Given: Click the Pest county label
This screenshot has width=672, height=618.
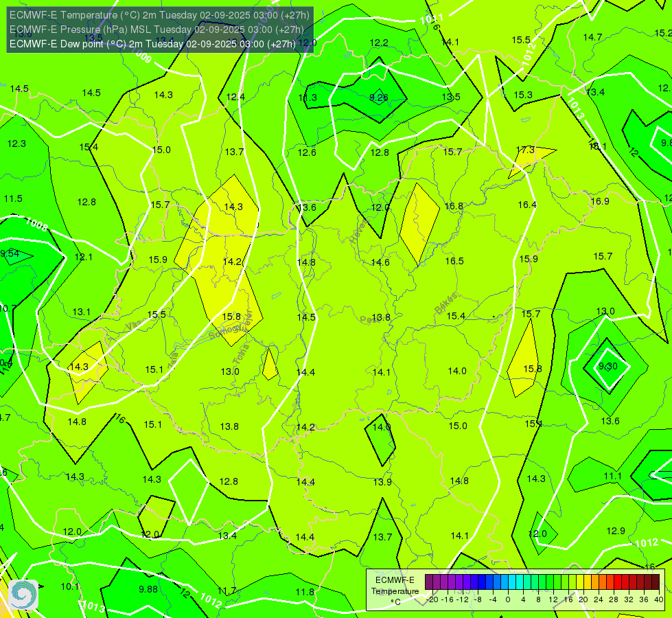Looking at the screenshot, I should click(369, 319).
